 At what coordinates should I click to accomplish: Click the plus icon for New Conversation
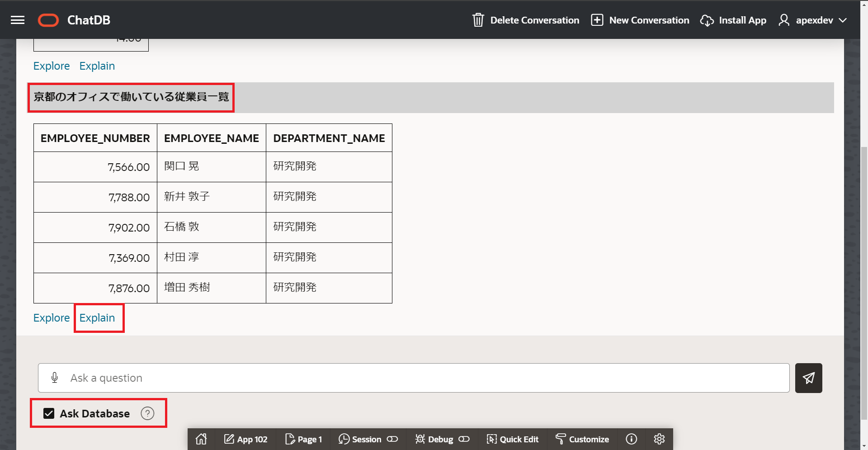tap(597, 20)
